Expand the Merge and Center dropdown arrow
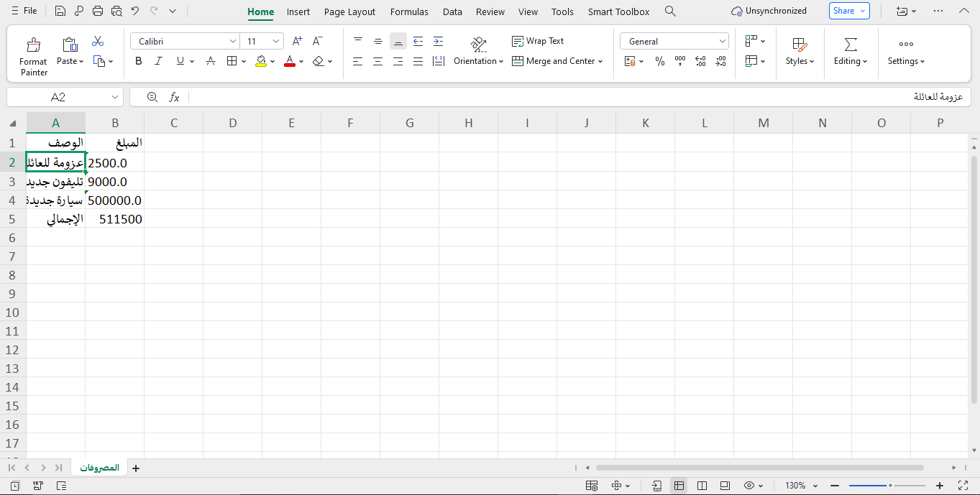Image resolution: width=980 pixels, height=495 pixels. [600, 62]
